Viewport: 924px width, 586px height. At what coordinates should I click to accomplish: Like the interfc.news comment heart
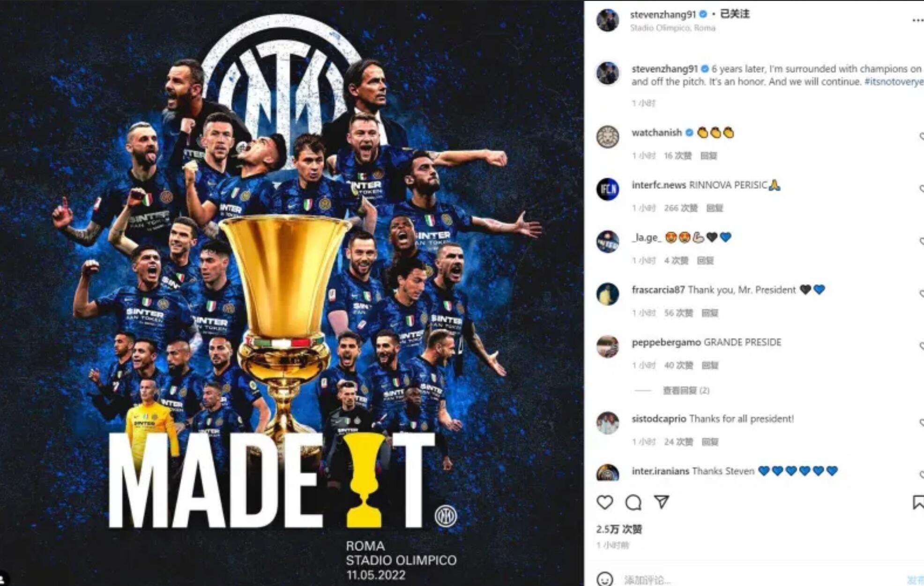pos(921,188)
